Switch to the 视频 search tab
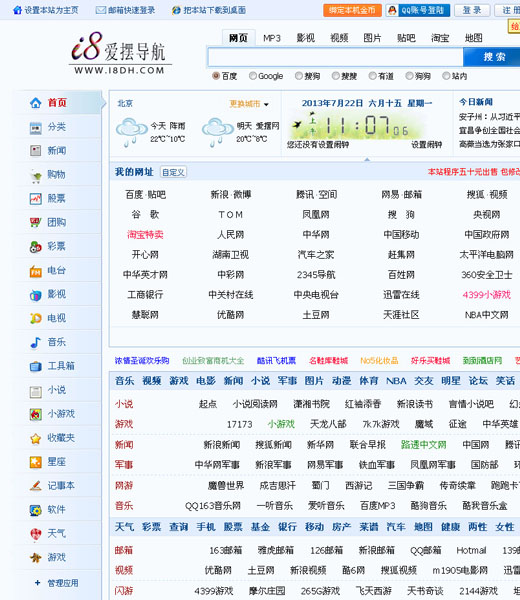 point(339,38)
